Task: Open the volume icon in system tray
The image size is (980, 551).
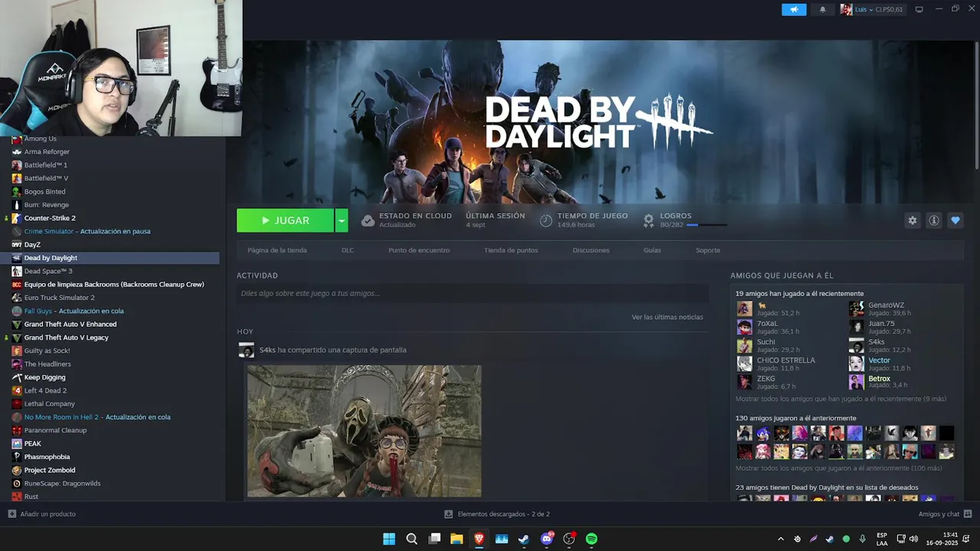Action: point(914,539)
